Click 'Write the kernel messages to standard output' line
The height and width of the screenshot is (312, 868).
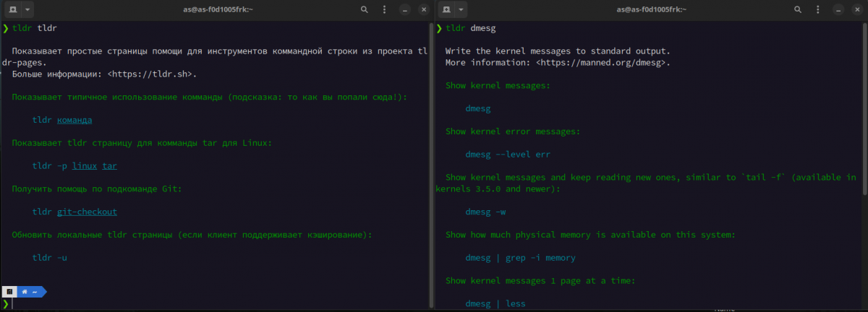click(x=558, y=51)
